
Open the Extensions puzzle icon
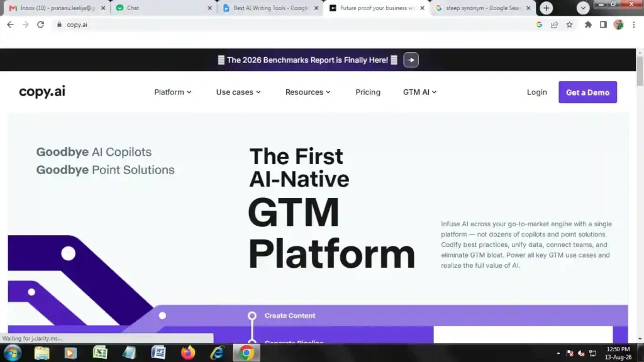coord(588,25)
